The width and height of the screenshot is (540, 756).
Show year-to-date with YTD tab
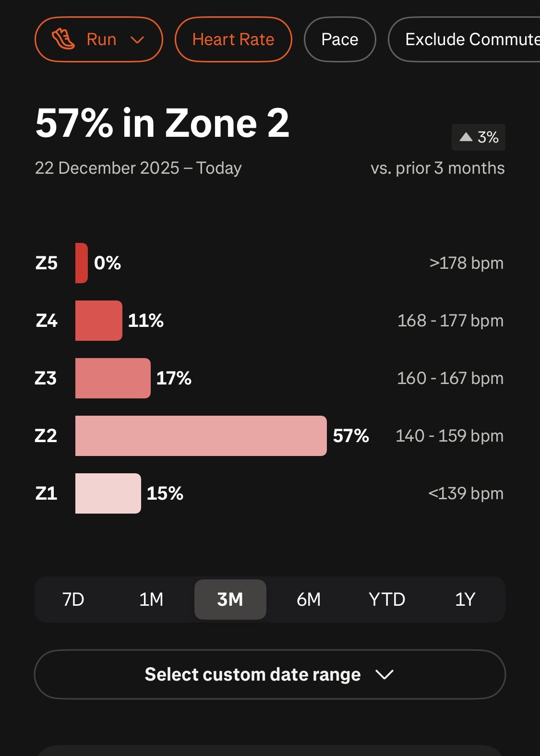point(387,600)
